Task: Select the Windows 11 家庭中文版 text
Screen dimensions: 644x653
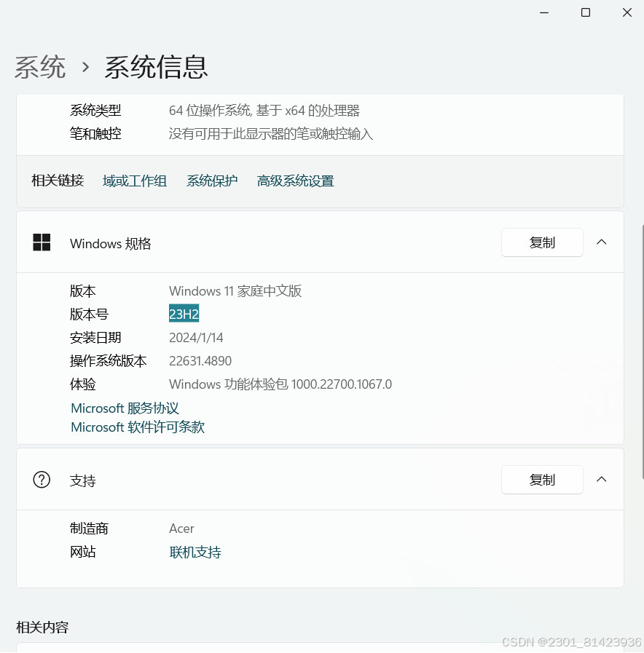Action: pos(235,291)
